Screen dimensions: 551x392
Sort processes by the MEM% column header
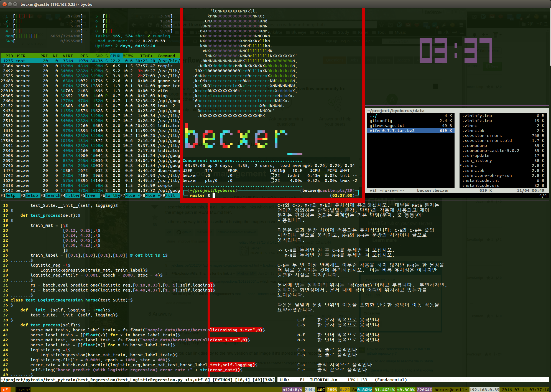[x=128, y=56]
